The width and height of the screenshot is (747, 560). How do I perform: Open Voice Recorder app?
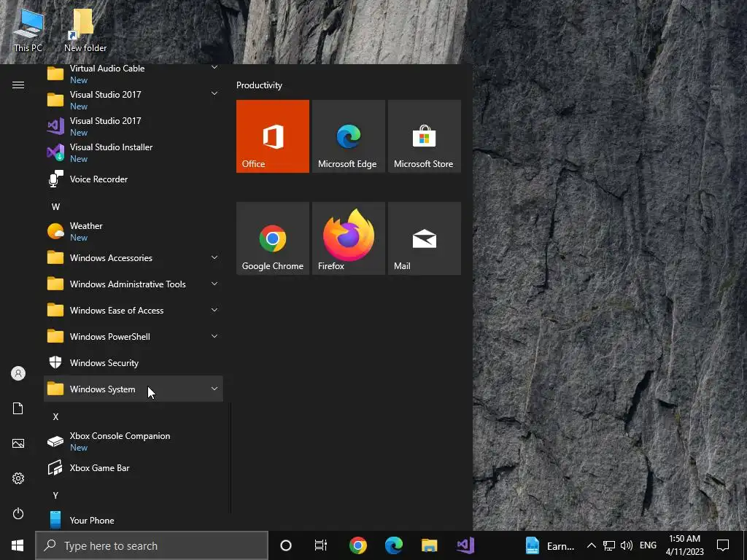[133, 179]
